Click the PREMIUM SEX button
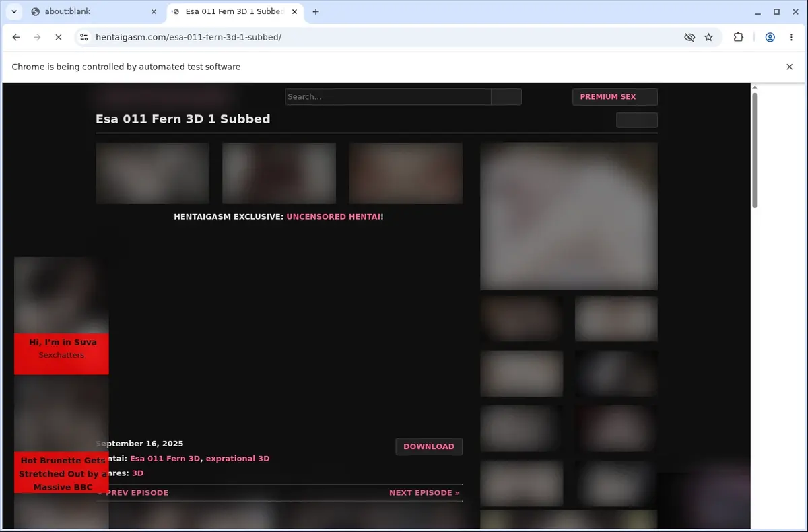This screenshot has height=532, width=808. pyautogui.click(x=615, y=97)
